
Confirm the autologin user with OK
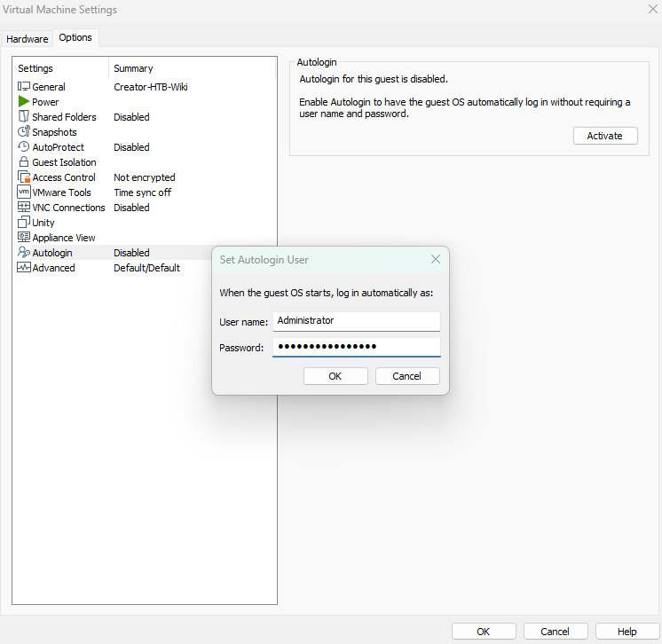click(x=335, y=376)
